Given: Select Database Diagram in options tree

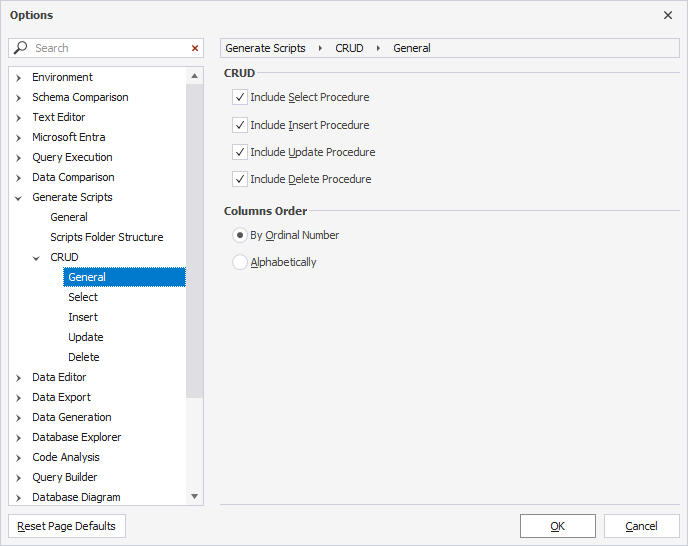Looking at the screenshot, I should (76, 497).
